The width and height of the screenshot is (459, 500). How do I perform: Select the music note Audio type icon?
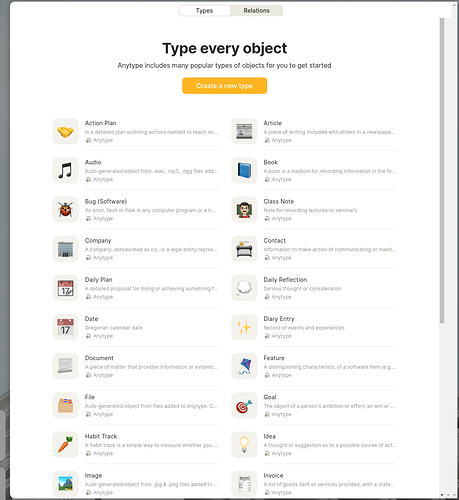[x=65, y=170]
